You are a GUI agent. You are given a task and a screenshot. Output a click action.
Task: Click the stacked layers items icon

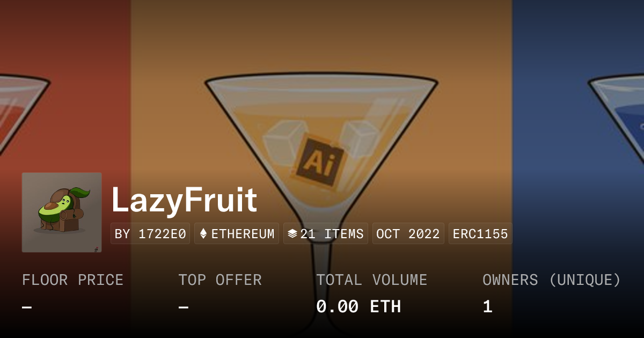pyautogui.click(x=292, y=234)
